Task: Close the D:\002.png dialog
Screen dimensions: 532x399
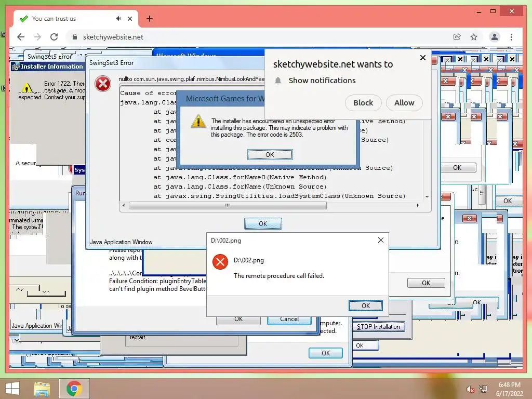Action: coord(381,240)
